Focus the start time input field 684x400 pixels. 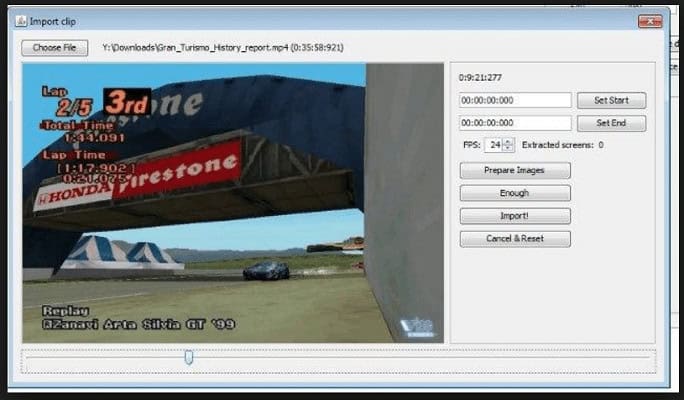[x=515, y=100]
